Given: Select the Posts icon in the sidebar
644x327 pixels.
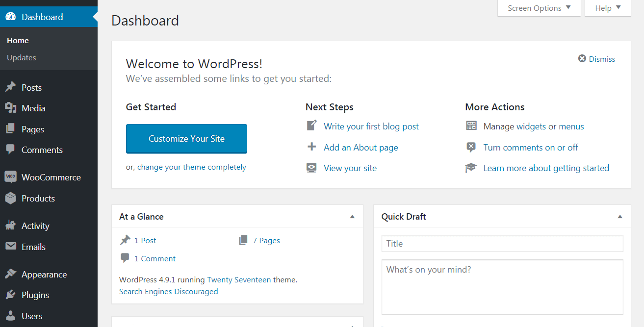Looking at the screenshot, I should pos(11,87).
